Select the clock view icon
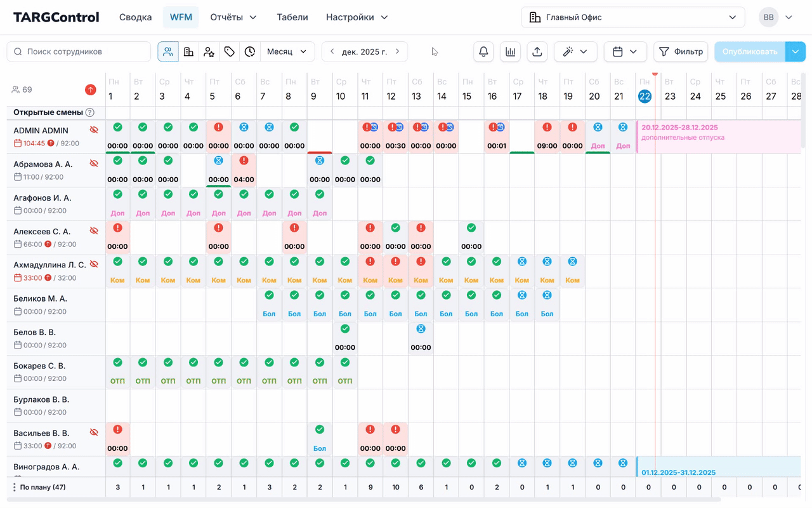 pyautogui.click(x=250, y=52)
